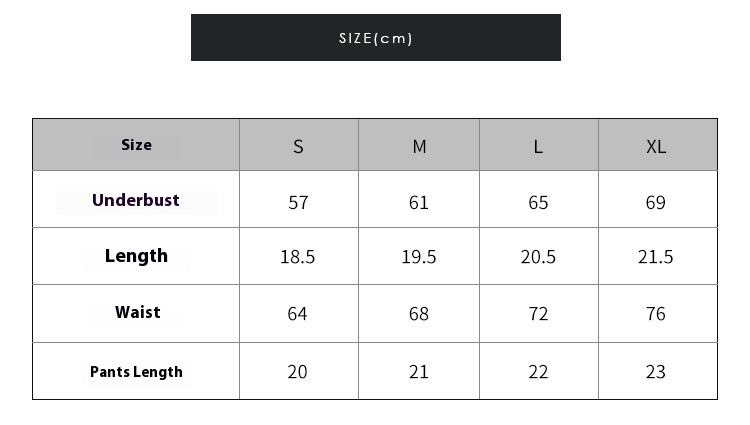Click the L column header
750x425 pixels.
click(539, 144)
